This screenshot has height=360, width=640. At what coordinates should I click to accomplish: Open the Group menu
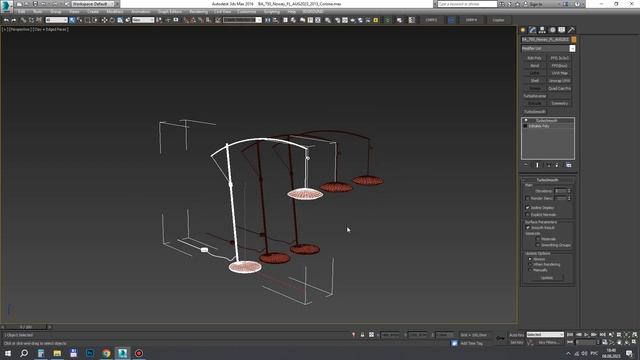56,12
